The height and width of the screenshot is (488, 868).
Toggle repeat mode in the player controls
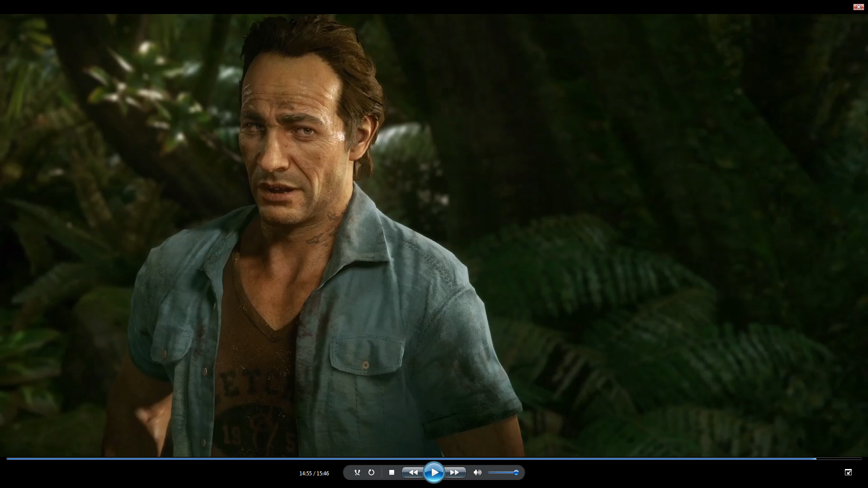coord(371,473)
